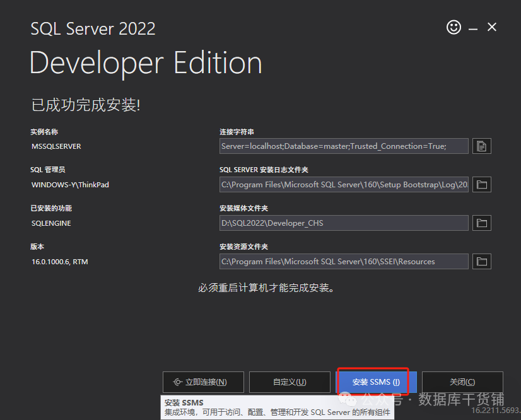Image resolution: width=521 pixels, height=420 pixels.
Task: Minimize the SQL Server installer window
Action: tap(473, 29)
